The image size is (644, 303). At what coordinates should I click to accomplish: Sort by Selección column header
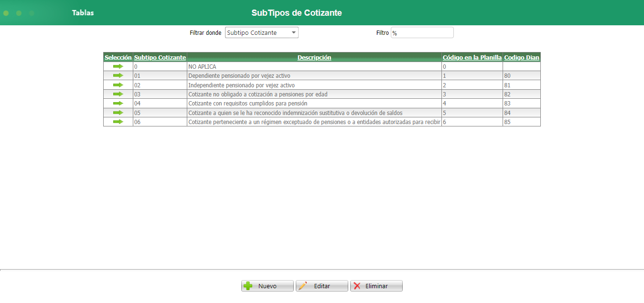click(x=118, y=57)
